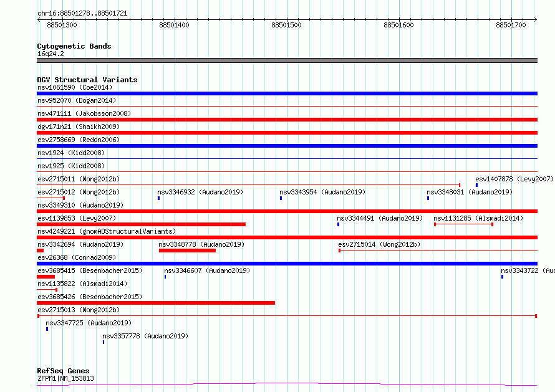Open nsv1131285 (Alsmadi2014) variant
The image size is (555, 392).
(478, 218)
